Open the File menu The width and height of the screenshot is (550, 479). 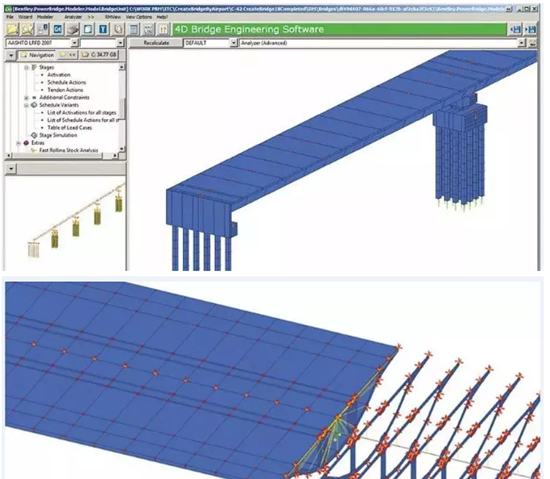[x=10, y=17]
